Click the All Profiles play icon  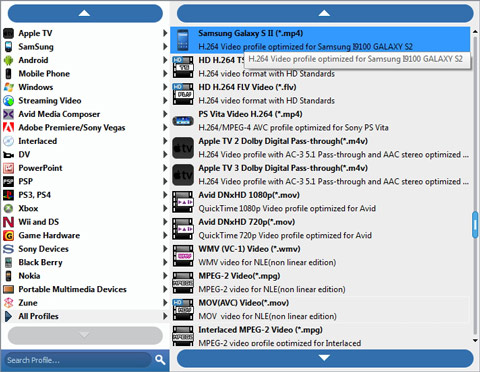pos(8,316)
